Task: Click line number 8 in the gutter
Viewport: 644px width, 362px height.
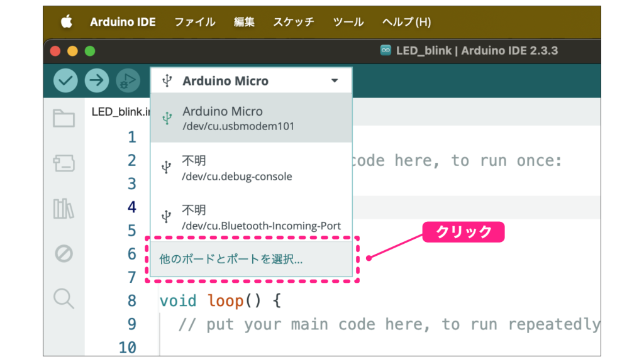Action: click(x=132, y=301)
